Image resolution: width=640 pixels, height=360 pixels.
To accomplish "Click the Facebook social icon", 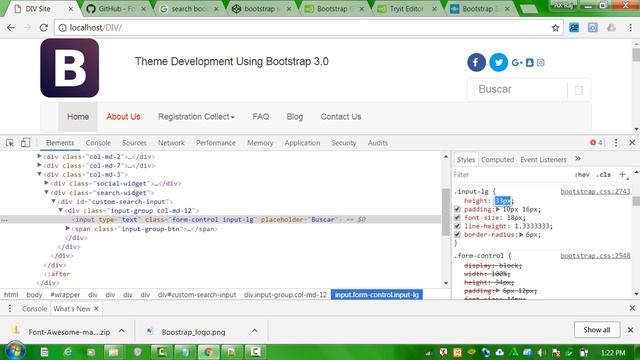I will 476,62.
